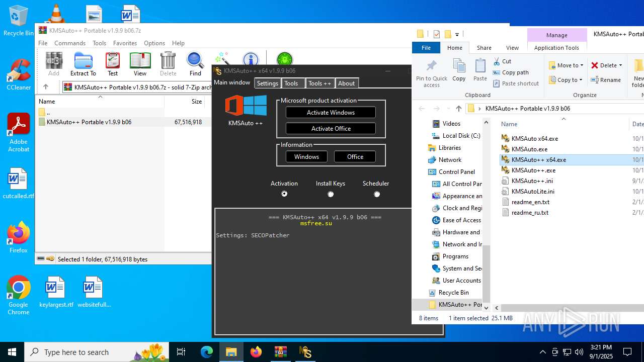Switch to KMSAuto Settings tab
Image resolution: width=644 pixels, height=362 pixels.
pos(267,83)
